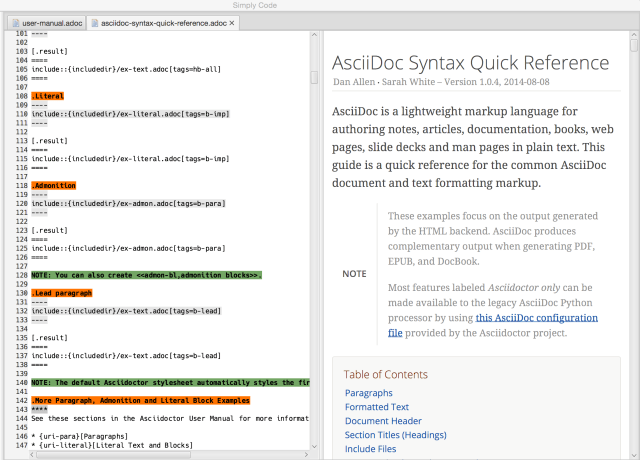
Task: Click the ex-admon.adoc include on line 125
Action: point(129,248)
